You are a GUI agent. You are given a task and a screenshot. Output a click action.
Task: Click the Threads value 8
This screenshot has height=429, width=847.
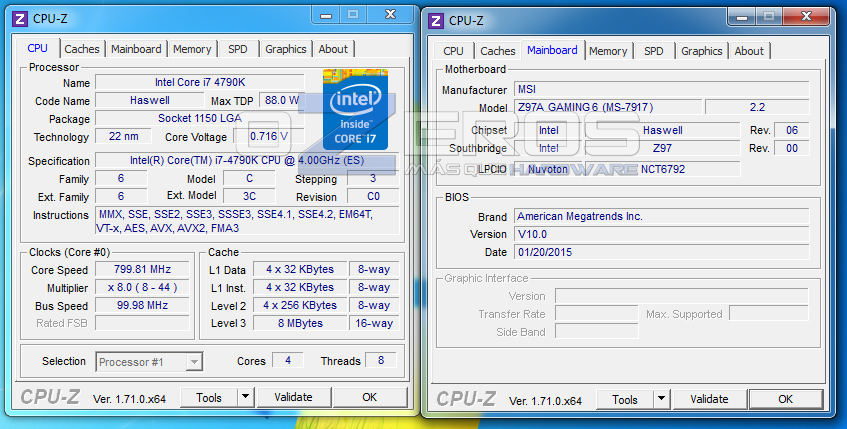tap(381, 360)
